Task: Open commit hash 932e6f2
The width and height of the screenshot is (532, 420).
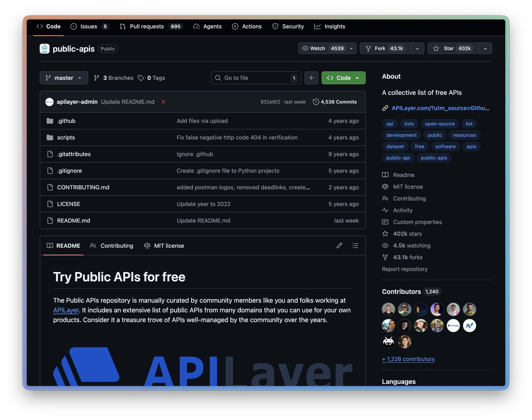Action: [270, 102]
